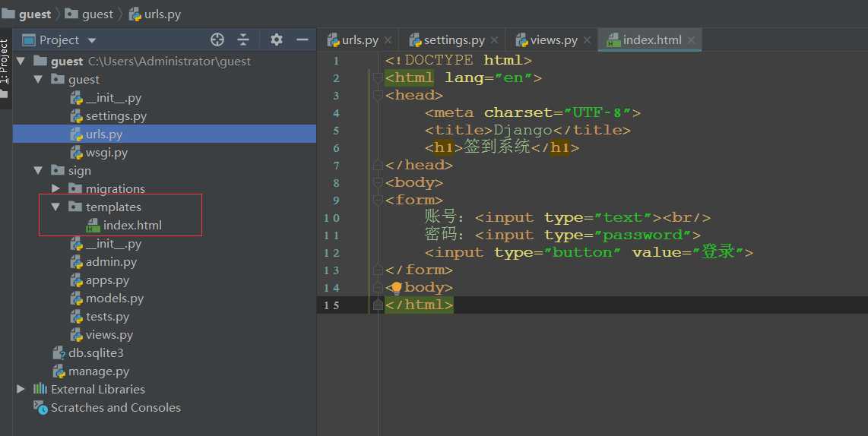This screenshot has height=436, width=868.
Task: Click the meta charset UTF-8 line
Action: tap(533, 113)
